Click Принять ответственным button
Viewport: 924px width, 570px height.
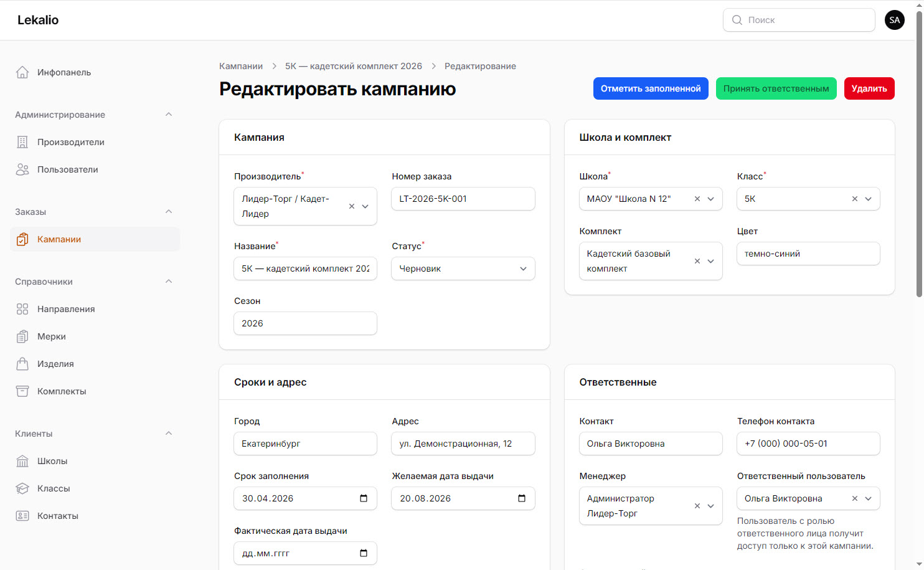[776, 88]
